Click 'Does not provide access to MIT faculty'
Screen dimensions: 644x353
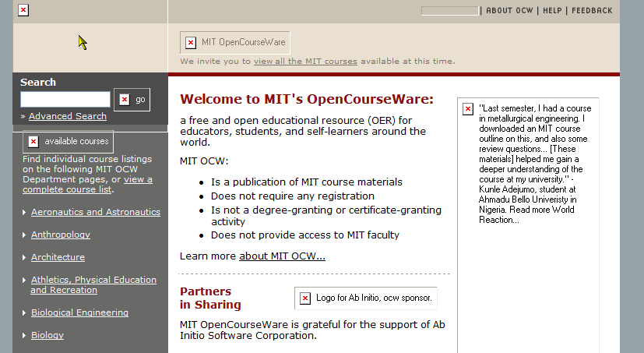point(304,235)
